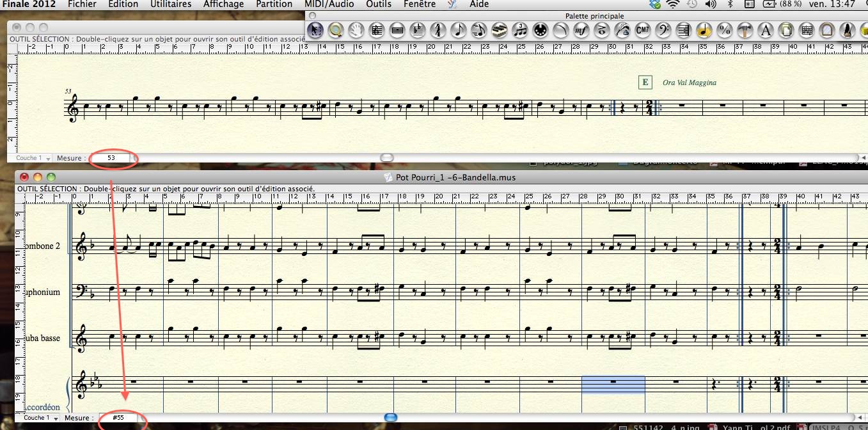Open the Couche 1 layer dropdown in bottom window
868x430 pixels.
(x=40, y=418)
